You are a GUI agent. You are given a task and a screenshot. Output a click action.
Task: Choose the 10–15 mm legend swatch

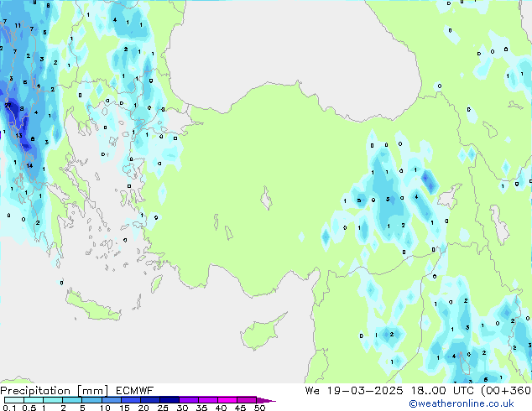111,400
